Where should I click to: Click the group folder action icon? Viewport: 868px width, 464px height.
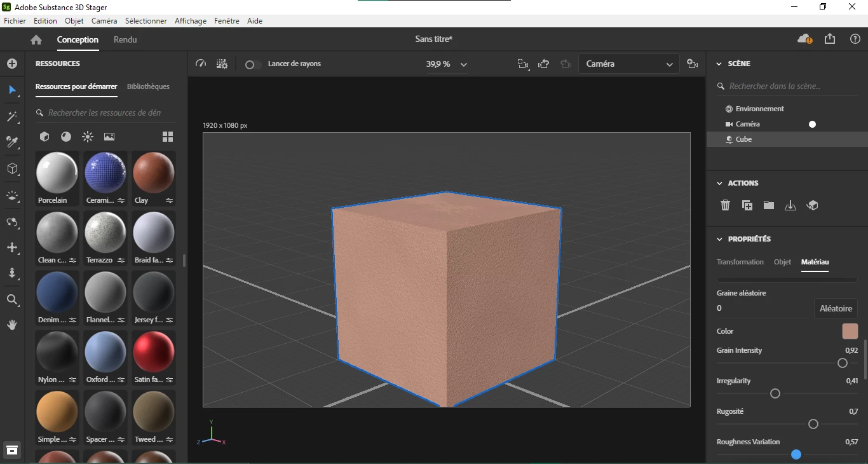tap(769, 205)
